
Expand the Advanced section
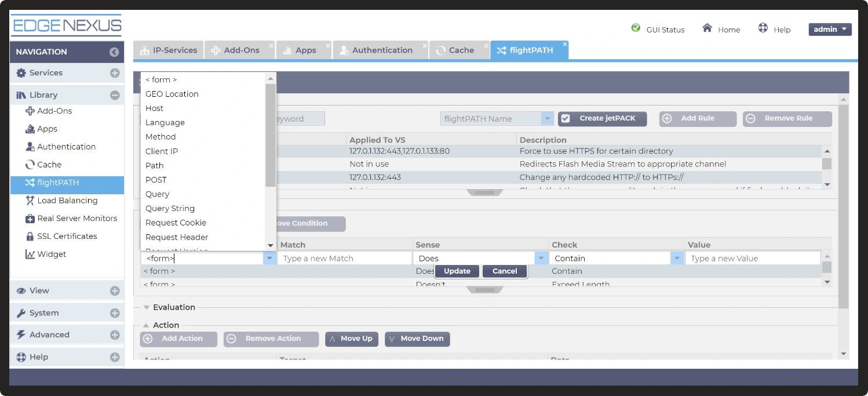tap(115, 335)
